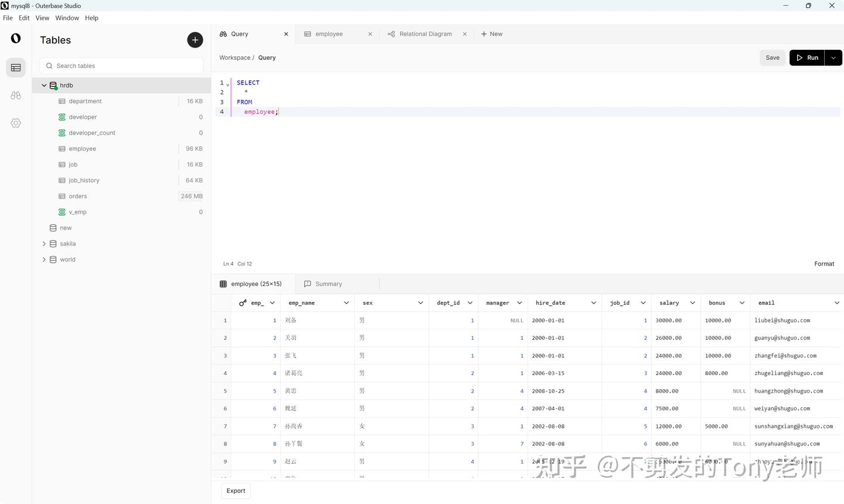Open a New tab
This screenshot has width=844, height=504.
click(492, 34)
